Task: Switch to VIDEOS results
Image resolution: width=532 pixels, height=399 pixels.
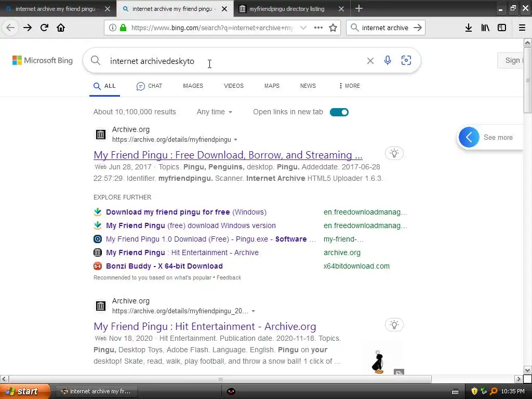Action: coord(234,86)
